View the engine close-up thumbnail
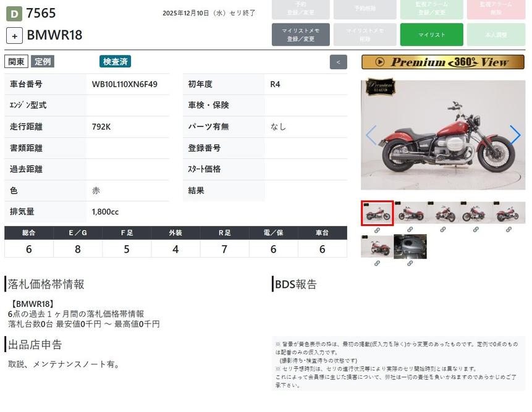Screen dimensions: 532x412 (410, 246)
